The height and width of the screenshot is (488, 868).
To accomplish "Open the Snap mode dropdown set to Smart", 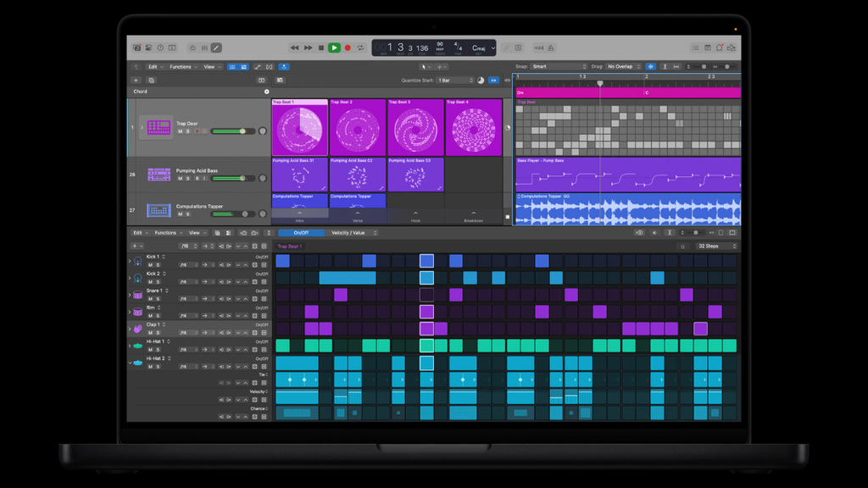I will pos(559,67).
